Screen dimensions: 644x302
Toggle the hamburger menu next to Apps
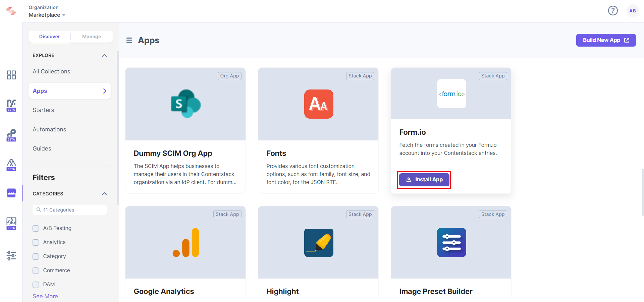point(129,40)
